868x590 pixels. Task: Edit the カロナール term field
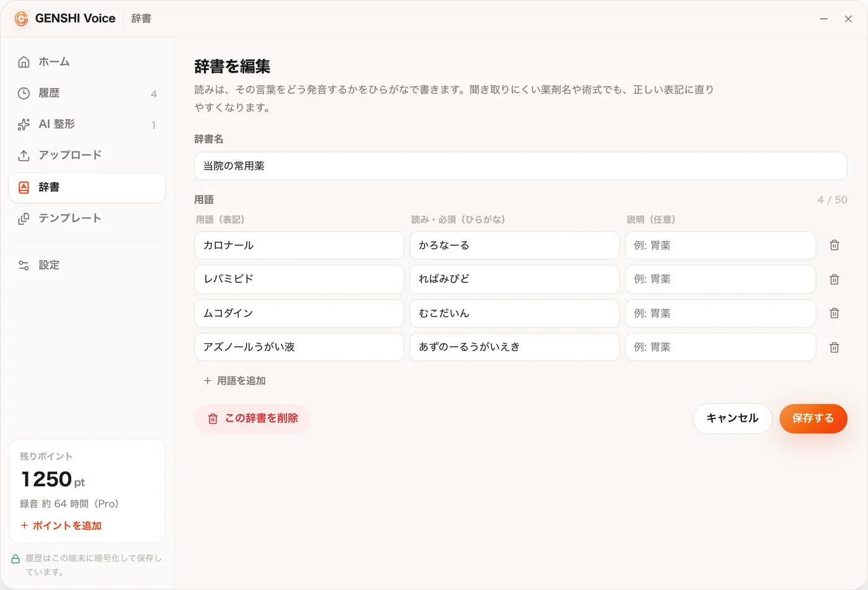pyautogui.click(x=299, y=245)
